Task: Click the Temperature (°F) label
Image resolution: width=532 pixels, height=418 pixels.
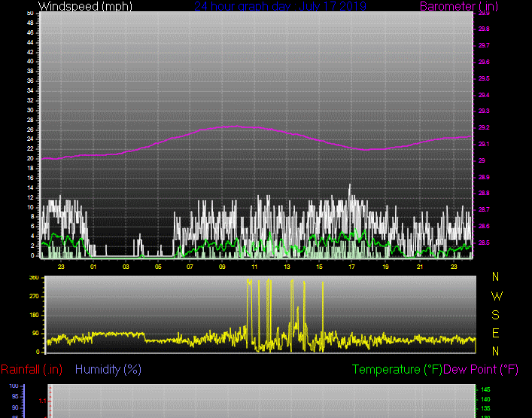Action: tap(397, 369)
